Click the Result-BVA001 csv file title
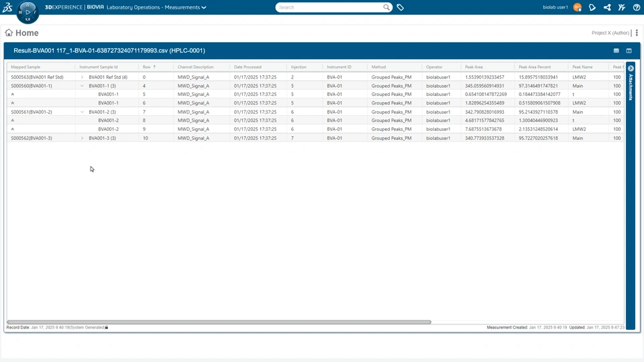Viewport: 644px width, 362px height. [109, 50]
